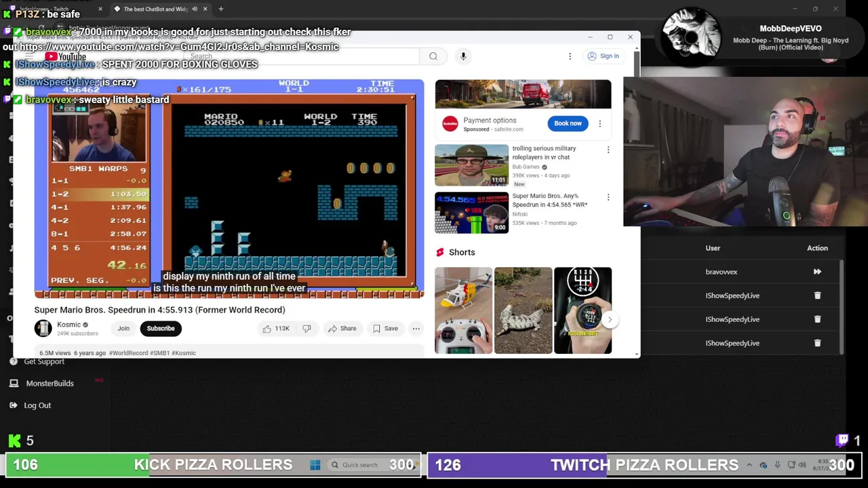The height and width of the screenshot is (488, 868).
Task: Subscribe to the Kosmic channel
Action: click(161, 329)
